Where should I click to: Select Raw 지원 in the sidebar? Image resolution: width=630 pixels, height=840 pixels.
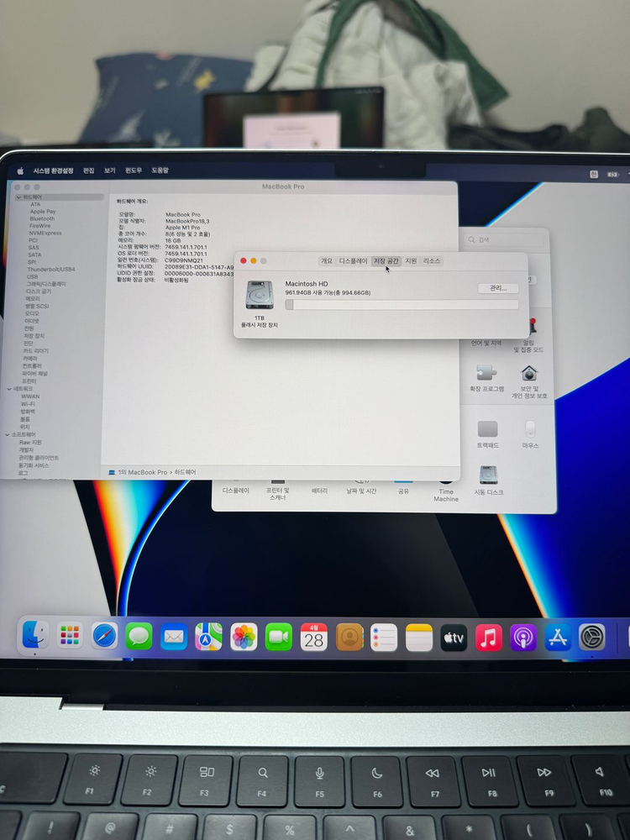pyautogui.click(x=30, y=443)
